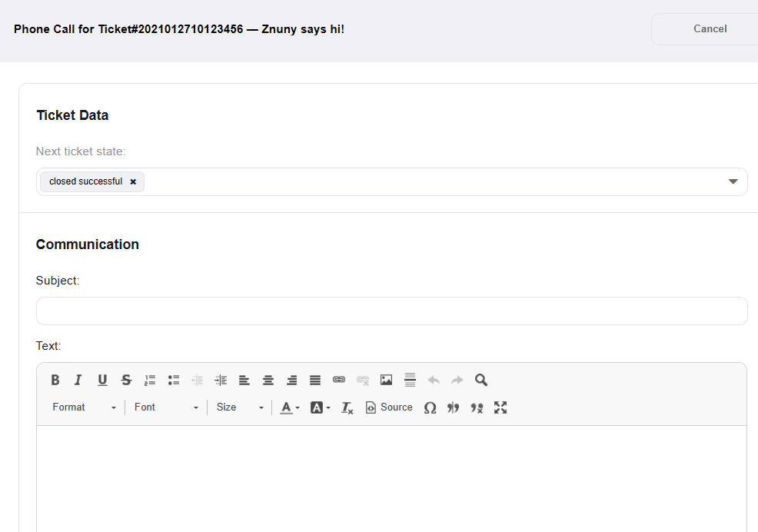Click the remove format icon
The image size is (758, 532).
(x=347, y=407)
